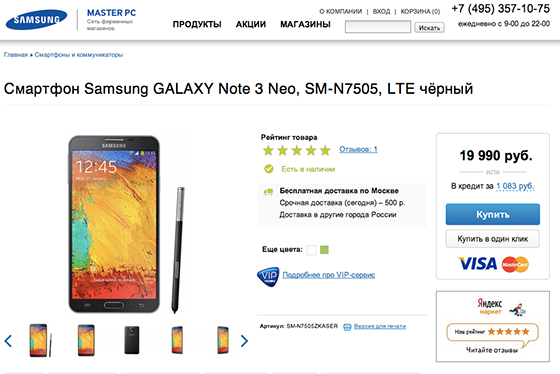Click Купить в один клик button
The image size is (560, 374).
click(493, 239)
